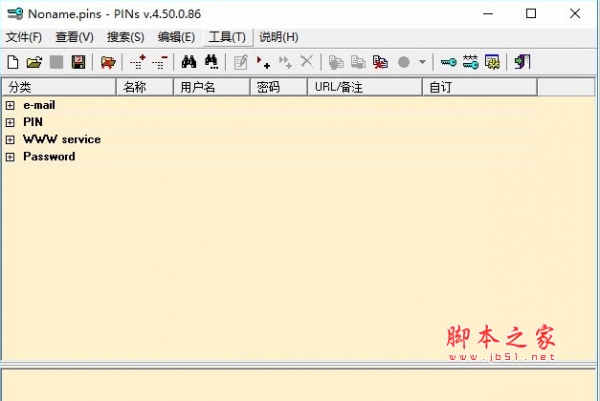This screenshot has width=600, height=401.
Task: Select the WWW service tree item
Action: 62,139
